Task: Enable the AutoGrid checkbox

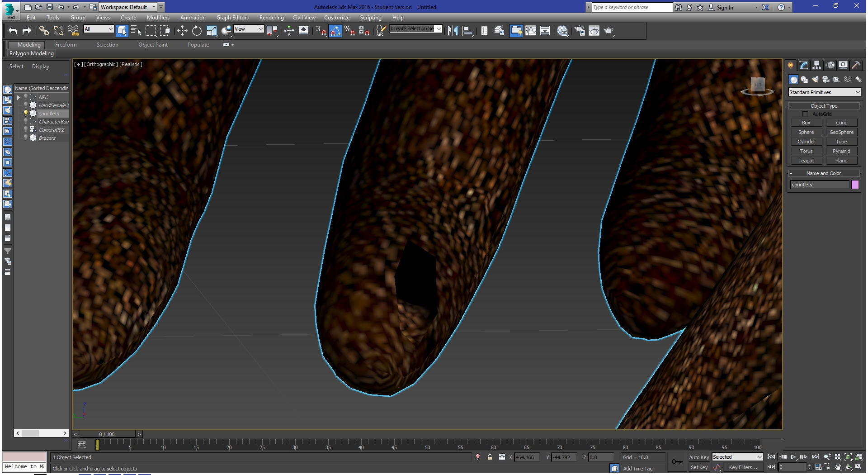Action: pyautogui.click(x=805, y=114)
